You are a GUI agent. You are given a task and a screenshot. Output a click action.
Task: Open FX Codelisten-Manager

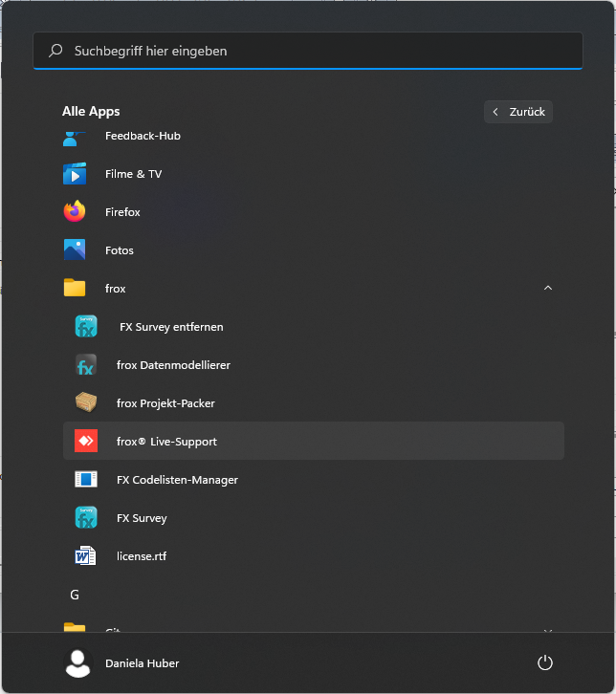point(177,480)
